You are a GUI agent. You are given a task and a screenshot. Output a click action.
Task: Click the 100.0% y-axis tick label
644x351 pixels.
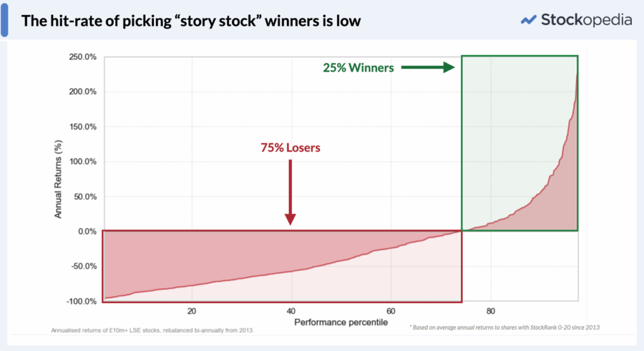[x=83, y=162]
